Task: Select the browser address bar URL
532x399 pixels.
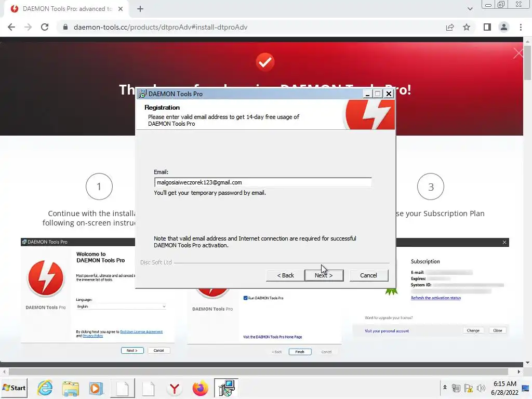Action: click(x=160, y=27)
